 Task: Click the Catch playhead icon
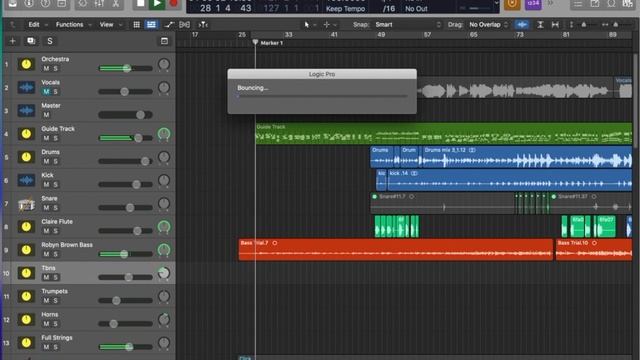203,24
